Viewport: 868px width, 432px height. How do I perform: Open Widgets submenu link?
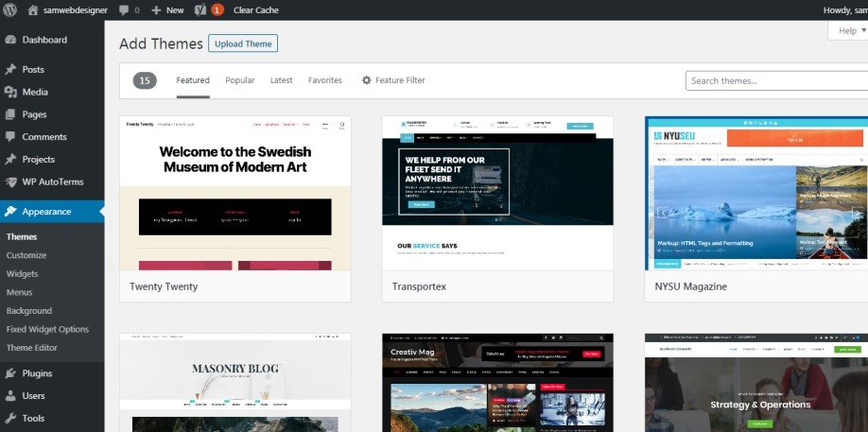[x=22, y=274]
